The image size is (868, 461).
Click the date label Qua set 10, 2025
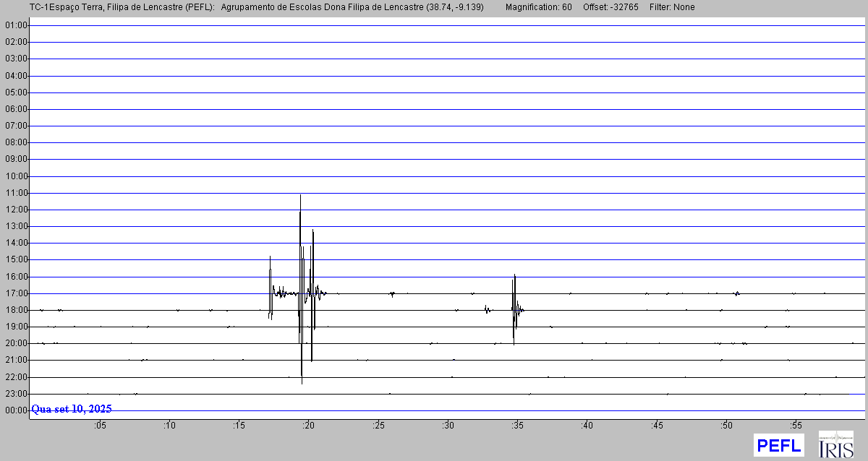71,409
